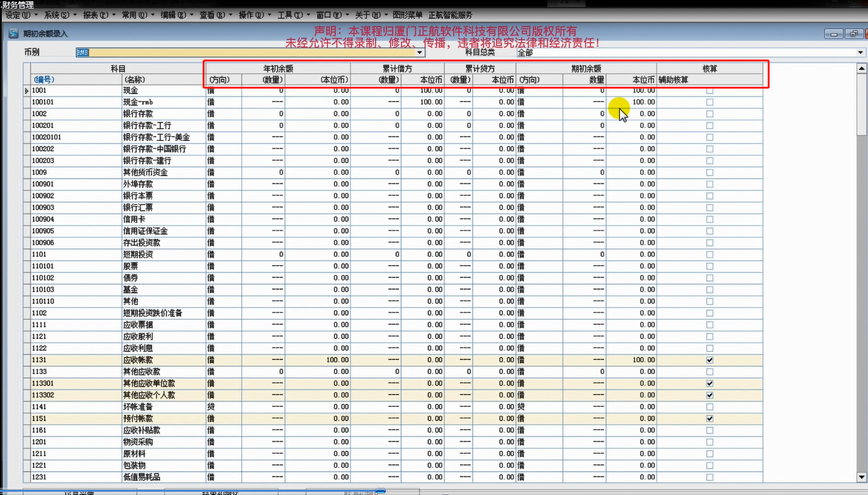Open the 图形菜单 item
Viewport: 868px width, 495px height.
tap(408, 15)
